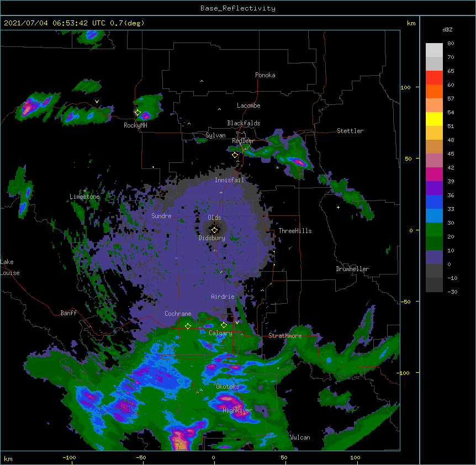Click the Sundre city label

(161, 216)
